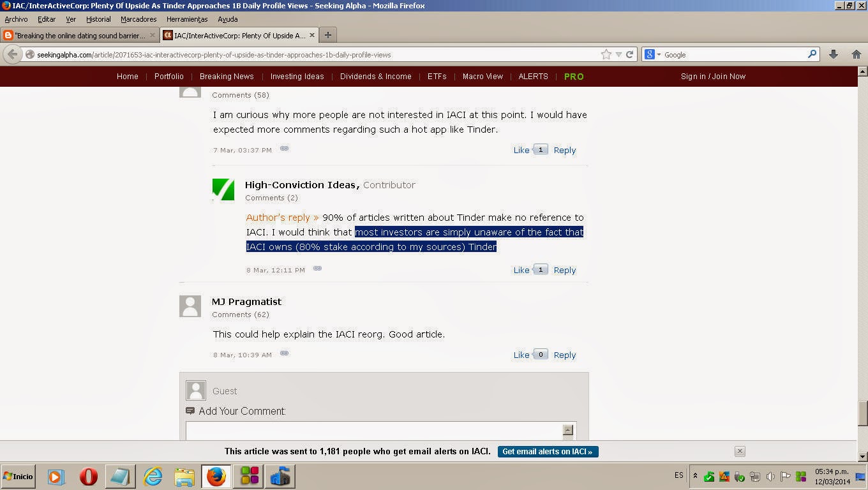Open the Portfolio nav link

[169, 76]
